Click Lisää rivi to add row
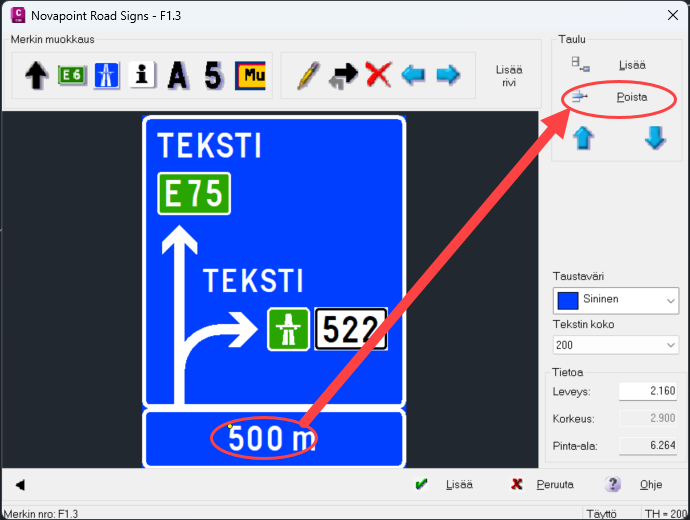This screenshot has height=520, width=690. [509, 76]
